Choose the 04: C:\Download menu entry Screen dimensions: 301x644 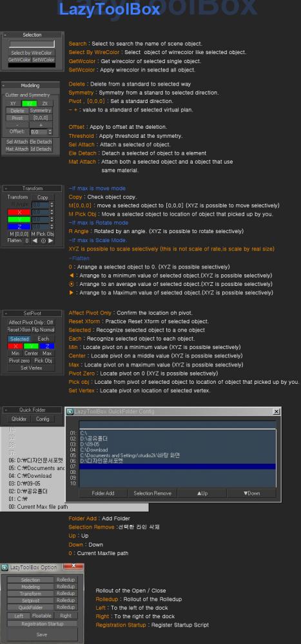click(30, 476)
